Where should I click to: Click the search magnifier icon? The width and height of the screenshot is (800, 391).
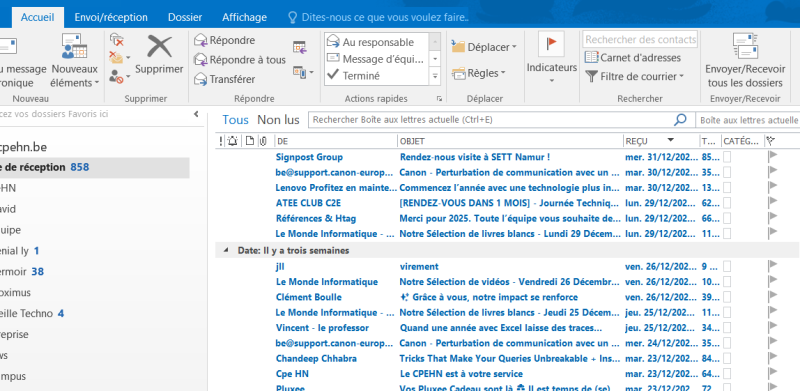tap(680, 120)
